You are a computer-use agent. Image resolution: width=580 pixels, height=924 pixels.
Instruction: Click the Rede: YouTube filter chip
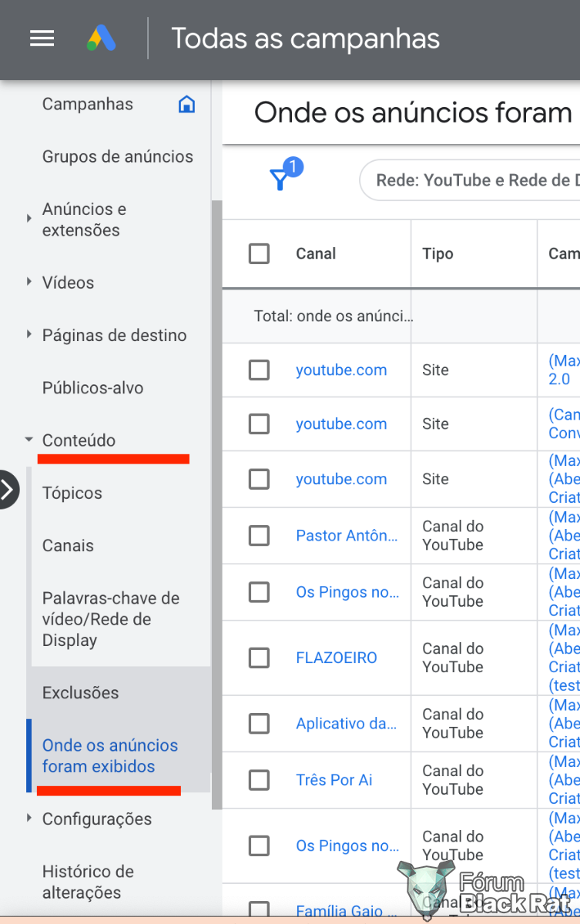(470, 180)
